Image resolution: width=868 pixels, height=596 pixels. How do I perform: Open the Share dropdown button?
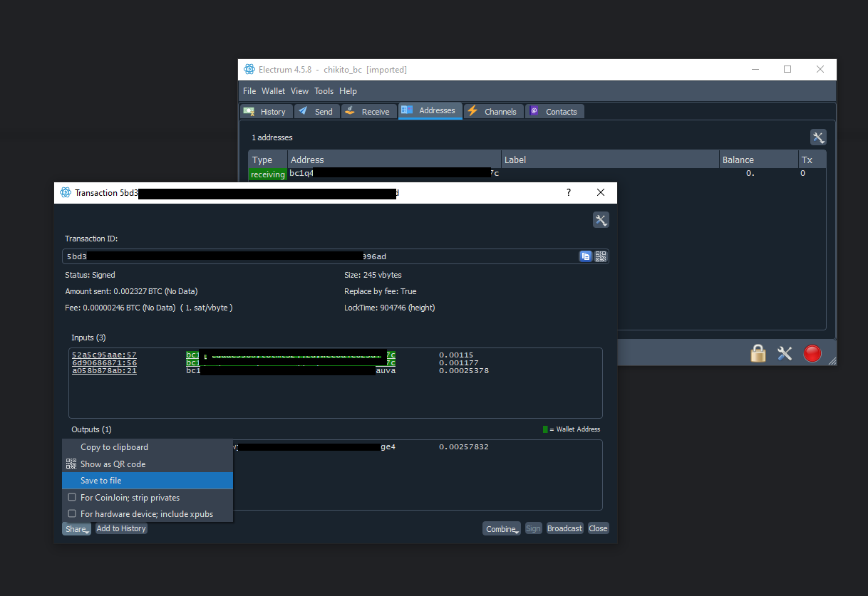pyautogui.click(x=76, y=528)
